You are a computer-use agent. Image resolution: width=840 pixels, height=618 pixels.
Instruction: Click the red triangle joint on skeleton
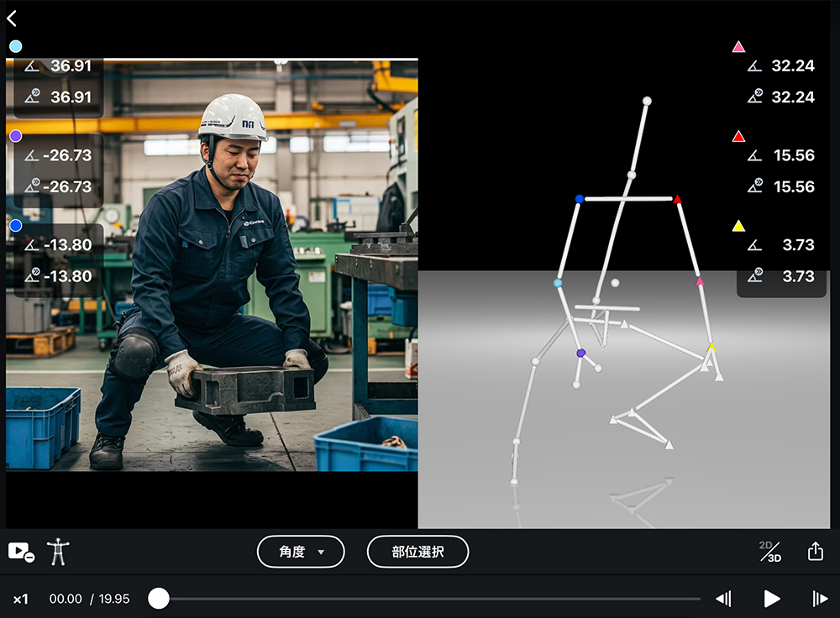[x=677, y=199]
